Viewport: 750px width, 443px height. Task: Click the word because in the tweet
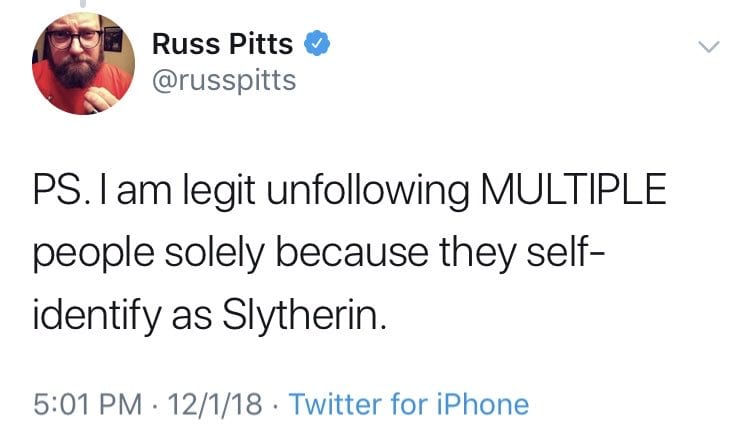pos(349,258)
